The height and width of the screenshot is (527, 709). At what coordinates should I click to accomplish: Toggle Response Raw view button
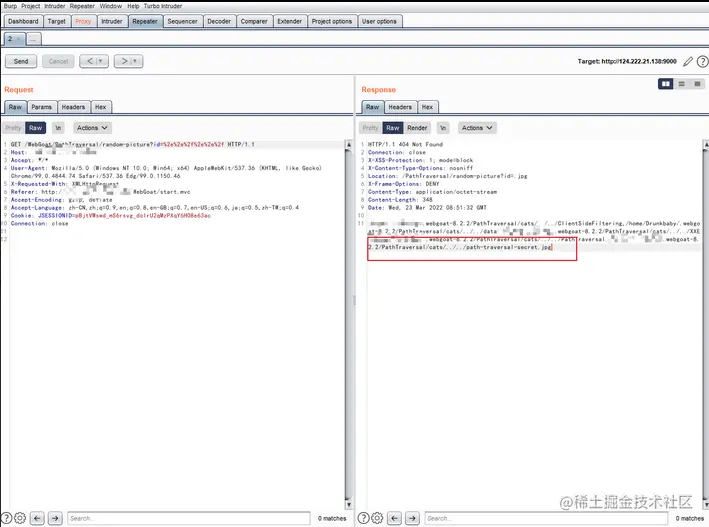pos(393,128)
